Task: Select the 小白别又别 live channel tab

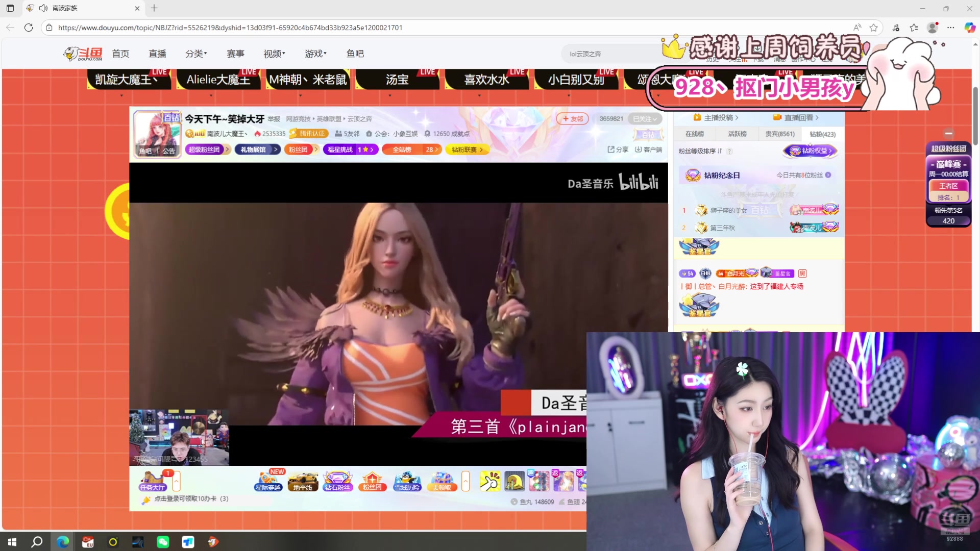Action: [576, 79]
